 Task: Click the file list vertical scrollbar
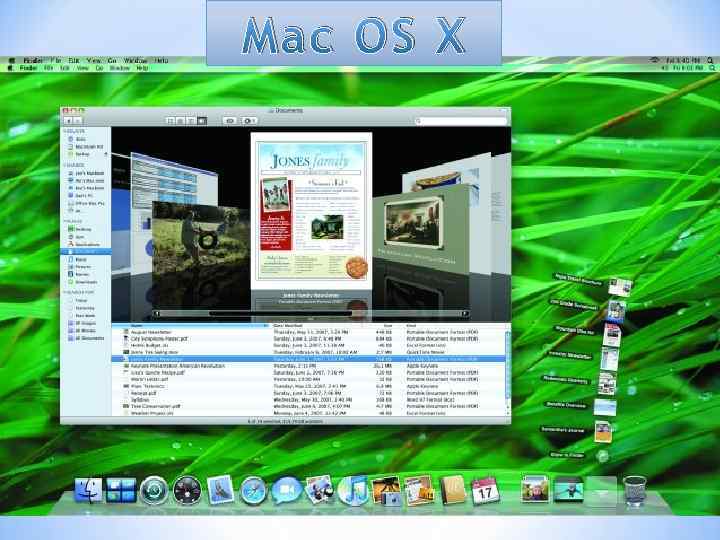tap(508, 367)
